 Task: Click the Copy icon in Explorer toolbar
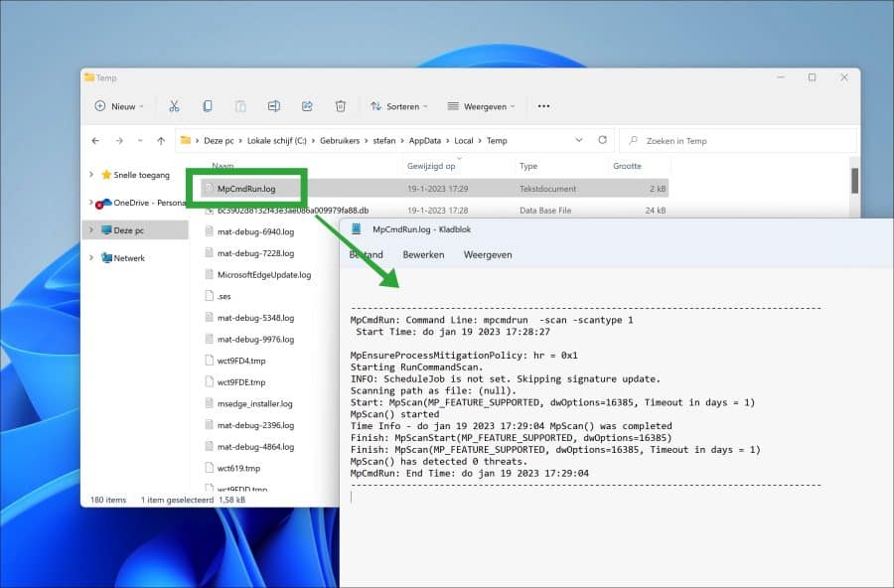[x=208, y=106]
